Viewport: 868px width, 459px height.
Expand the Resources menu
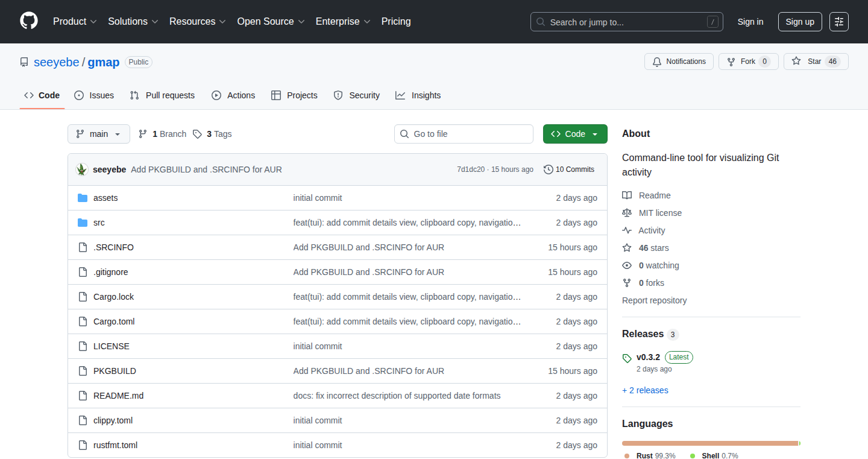[x=198, y=21]
